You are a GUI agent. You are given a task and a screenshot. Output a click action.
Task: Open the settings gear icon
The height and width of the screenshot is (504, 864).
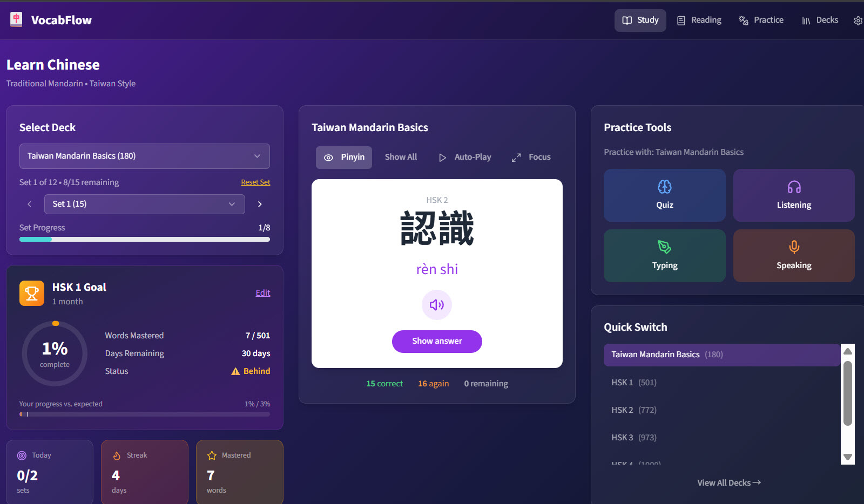858,20
